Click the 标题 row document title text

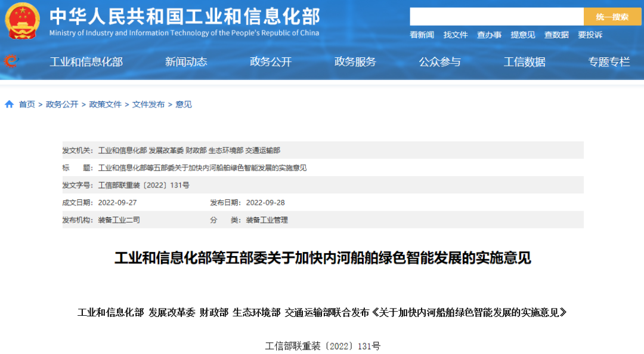click(202, 168)
